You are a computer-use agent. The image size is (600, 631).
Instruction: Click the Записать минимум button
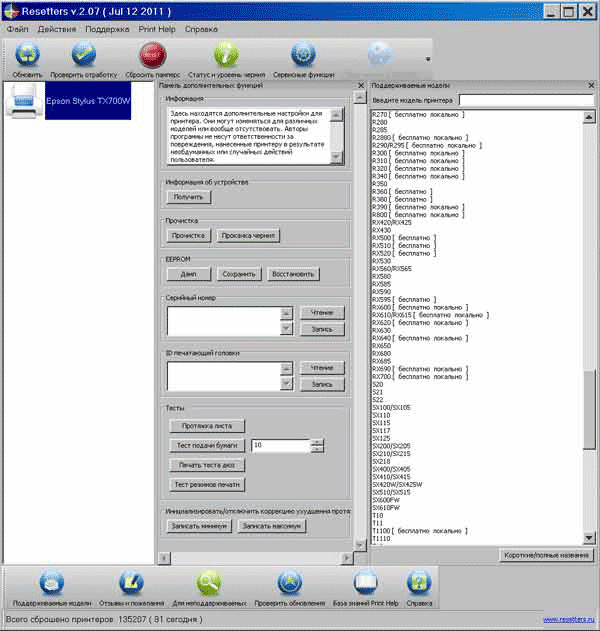tap(199, 526)
